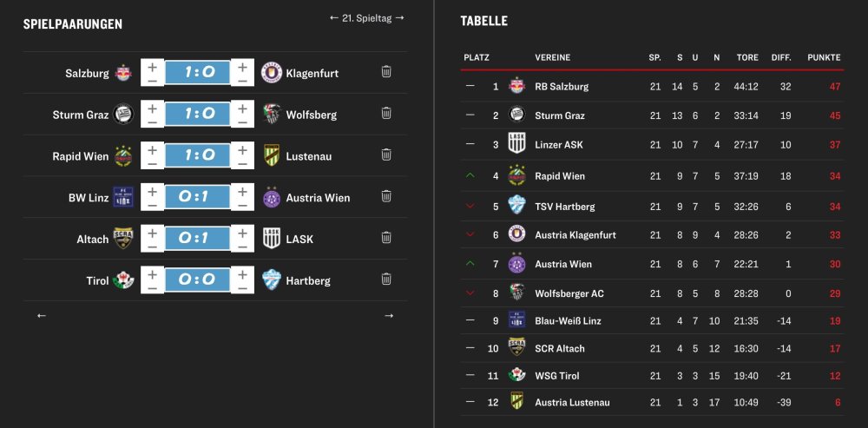Click LASK logo in the table
The height and width of the screenshot is (428, 868).
click(516, 144)
